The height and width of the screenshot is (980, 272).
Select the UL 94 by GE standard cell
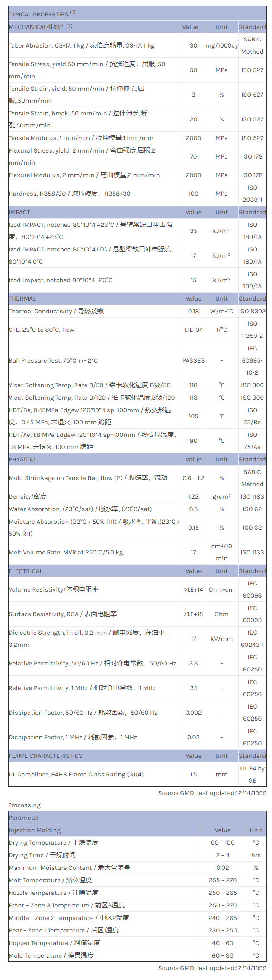tap(252, 774)
